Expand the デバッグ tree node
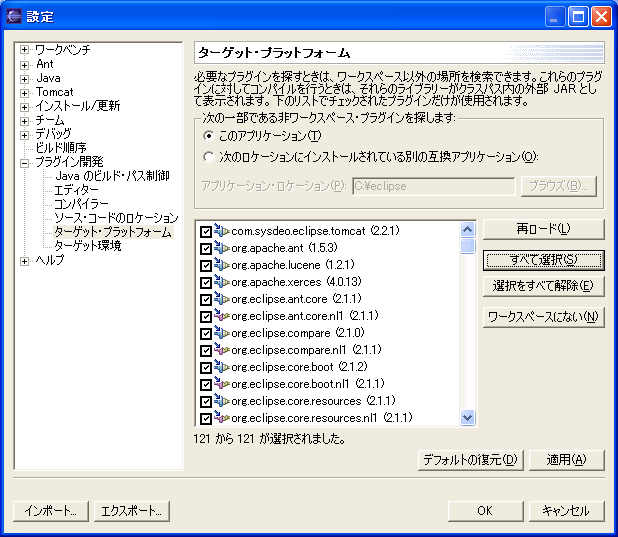This screenshot has height=537, width=618. (24, 135)
